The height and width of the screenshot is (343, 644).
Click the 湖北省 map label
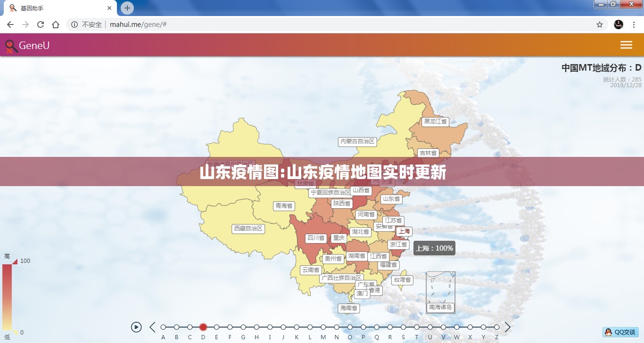(360, 232)
